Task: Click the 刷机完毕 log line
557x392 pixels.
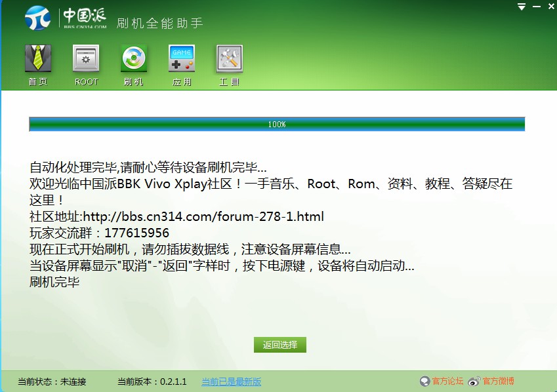Action: pyautogui.click(x=54, y=282)
